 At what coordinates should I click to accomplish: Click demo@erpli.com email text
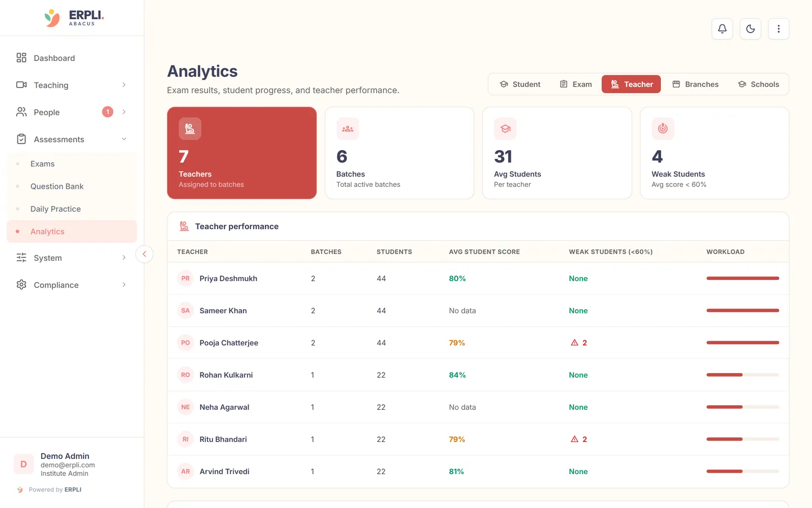[x=68, y=465]
